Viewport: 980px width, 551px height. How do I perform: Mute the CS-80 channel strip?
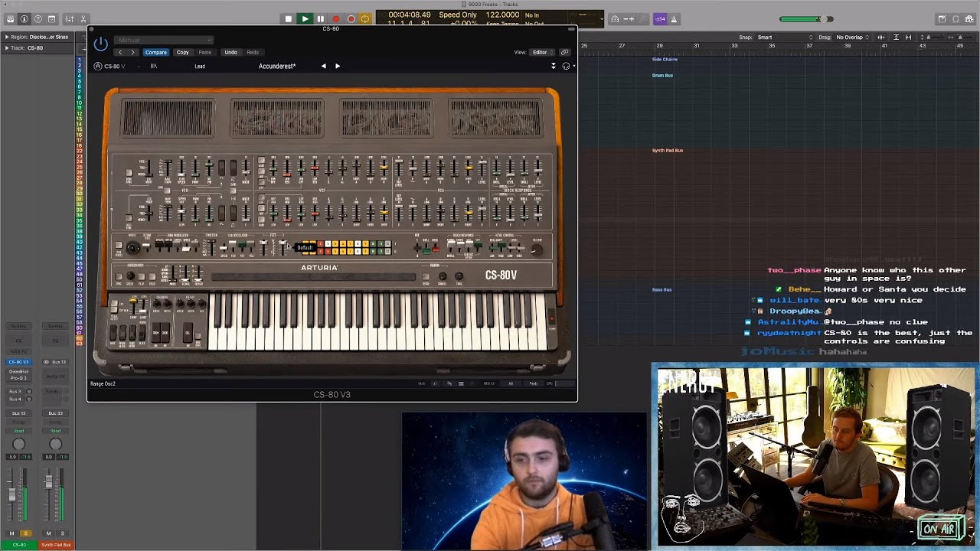(x=11, y=533)
